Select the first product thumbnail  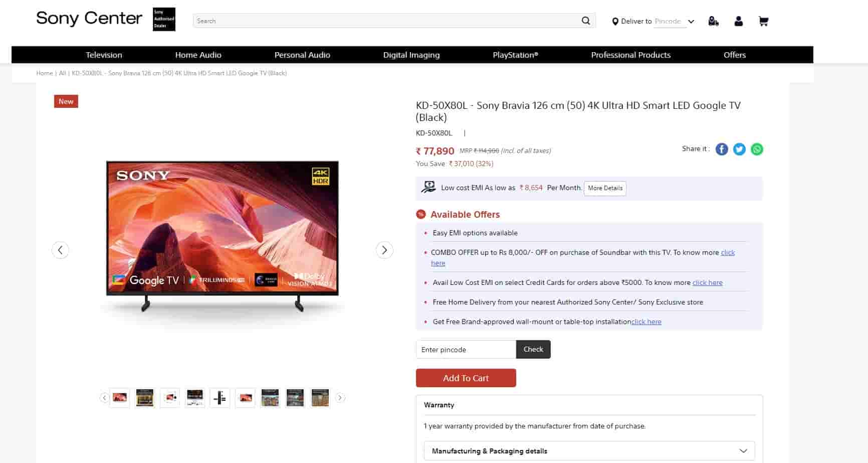[x=120, y=398]
